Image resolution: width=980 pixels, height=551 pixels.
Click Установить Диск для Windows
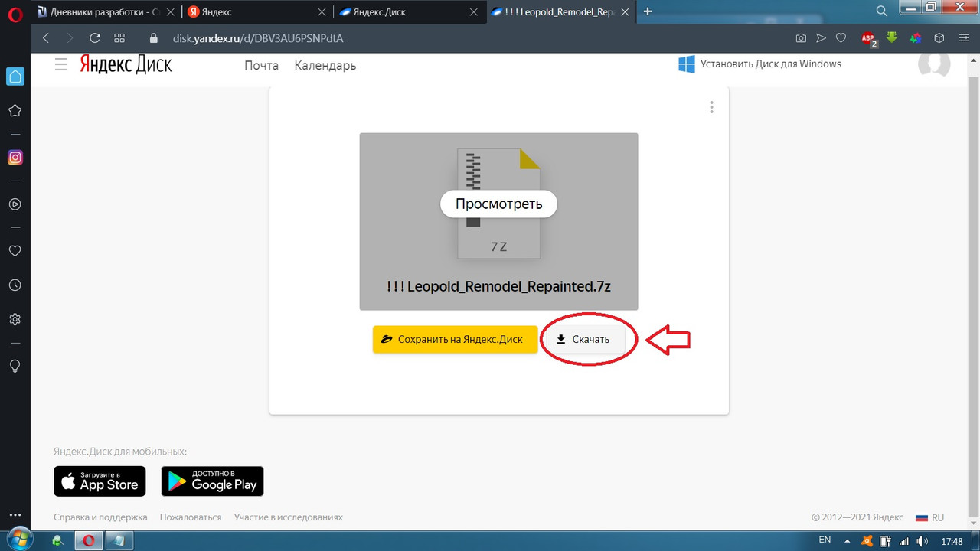coord(759,64)
